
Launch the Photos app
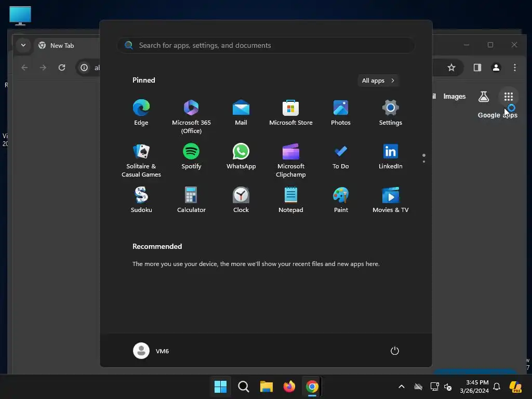(341, 113)
